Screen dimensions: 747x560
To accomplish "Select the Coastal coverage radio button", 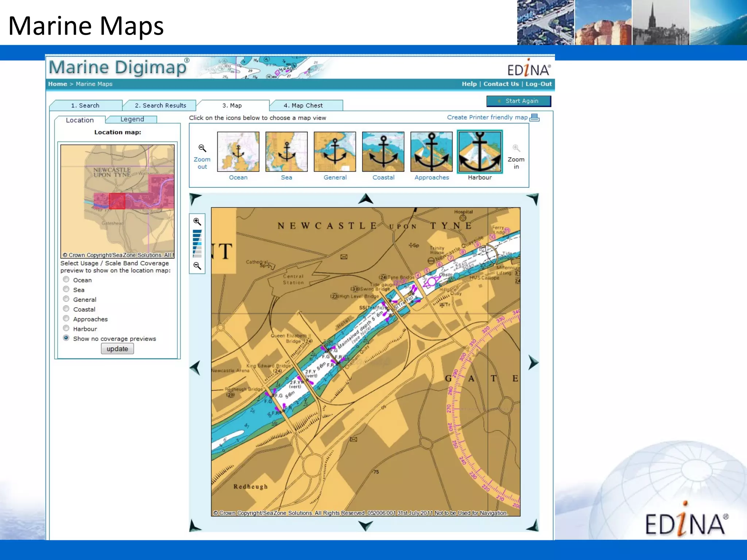I will [x=66, y=308].
